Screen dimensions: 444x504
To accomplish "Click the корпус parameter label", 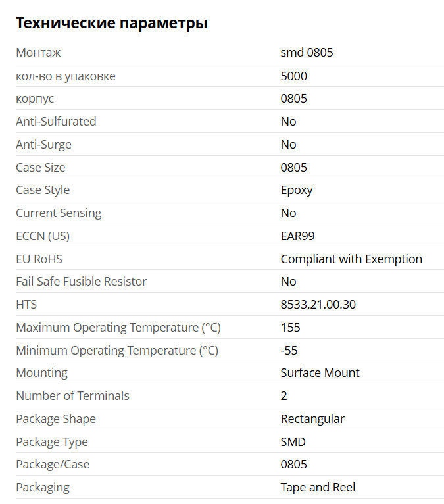I will [x=35, y=99].
